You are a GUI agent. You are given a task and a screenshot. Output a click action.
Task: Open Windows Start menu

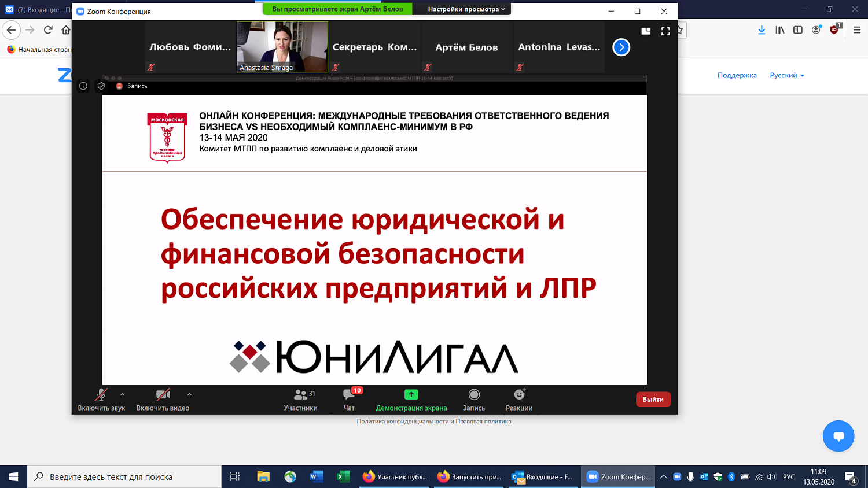(14, 477)
